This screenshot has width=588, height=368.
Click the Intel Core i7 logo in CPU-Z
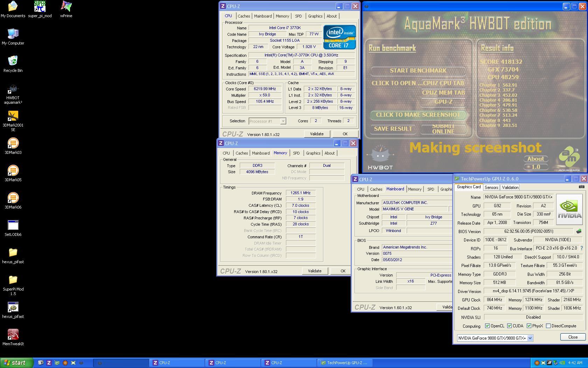pyautogui.click(x=339, y=37)
